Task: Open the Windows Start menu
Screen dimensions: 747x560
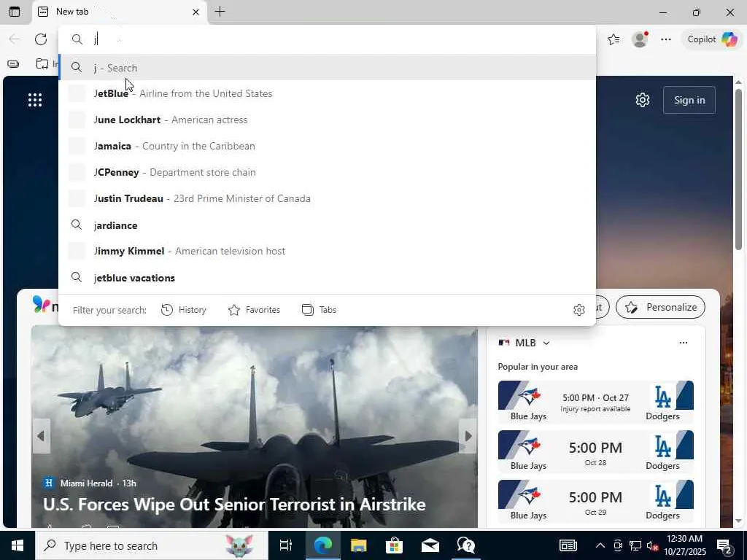Action: [18, 545]
